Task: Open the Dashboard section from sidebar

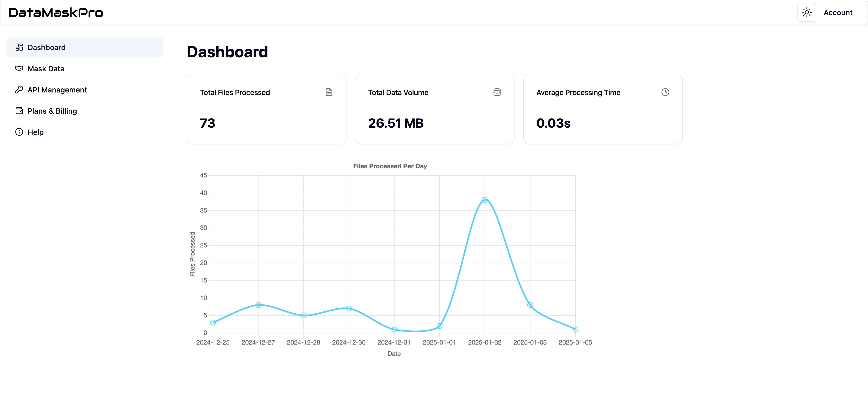Action: coord(46,47)
